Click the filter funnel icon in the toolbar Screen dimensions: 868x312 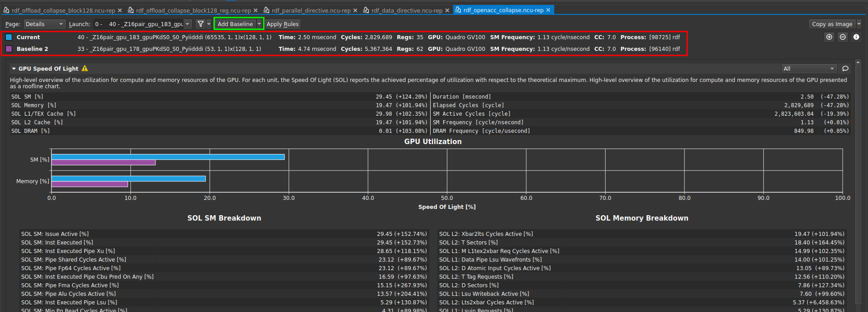click(201, 24)
